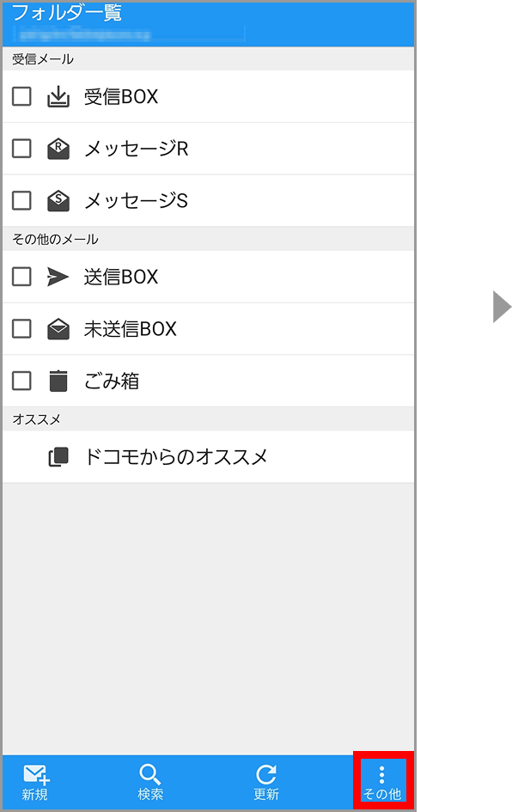Open the メッセージS folder icon

pos(58,200)
